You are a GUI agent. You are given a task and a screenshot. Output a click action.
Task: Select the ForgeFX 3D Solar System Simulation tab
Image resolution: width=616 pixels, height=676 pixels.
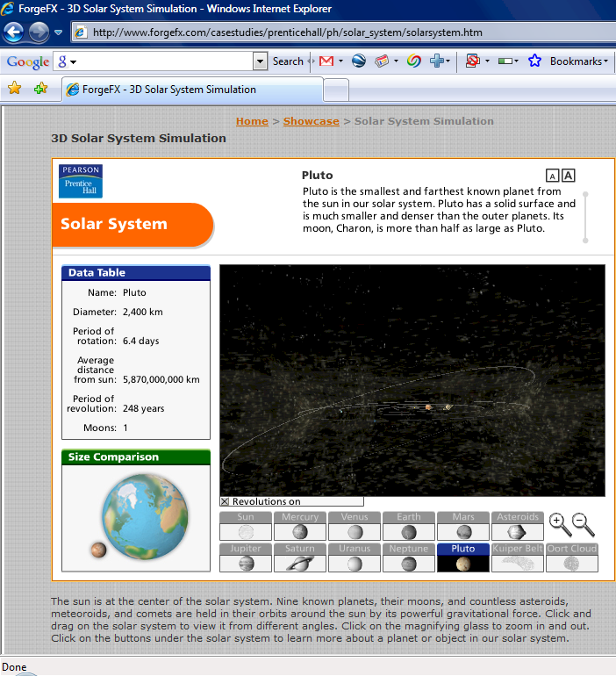point(192,90)
